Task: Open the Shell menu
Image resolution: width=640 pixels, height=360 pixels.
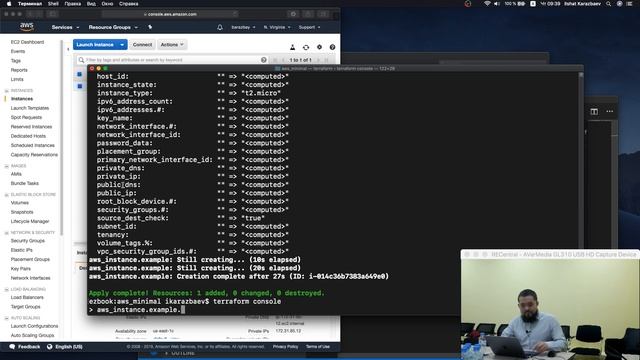Action: 53,4
